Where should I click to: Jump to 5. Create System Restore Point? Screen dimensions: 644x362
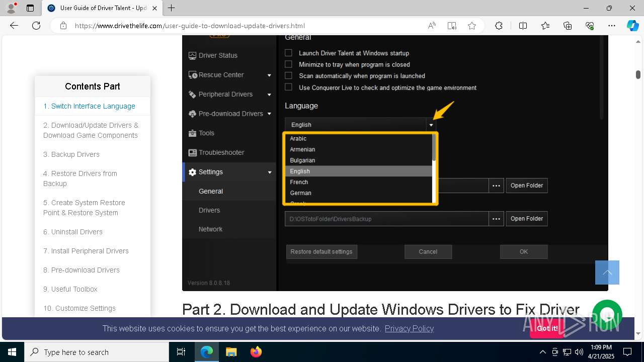(x=84, y=208)
